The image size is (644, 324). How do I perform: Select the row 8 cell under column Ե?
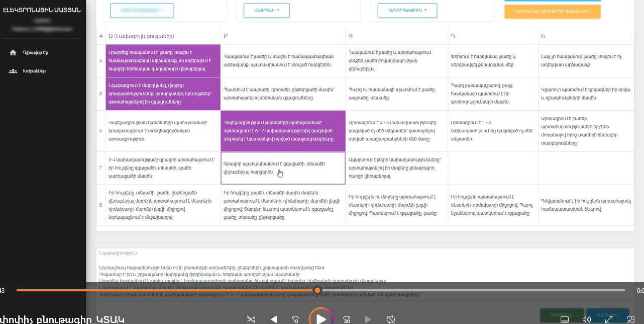click(586, 205)
